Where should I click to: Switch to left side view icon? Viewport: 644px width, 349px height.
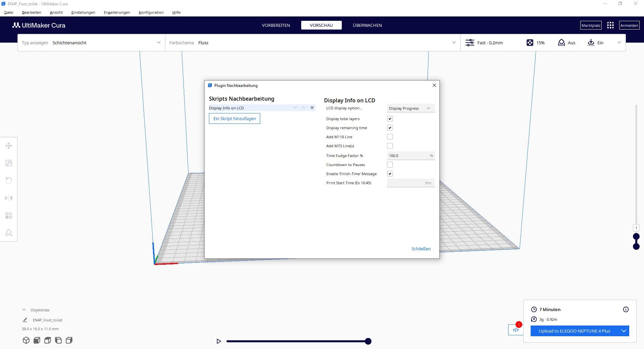pyautogui.click(x=58, y=340)
